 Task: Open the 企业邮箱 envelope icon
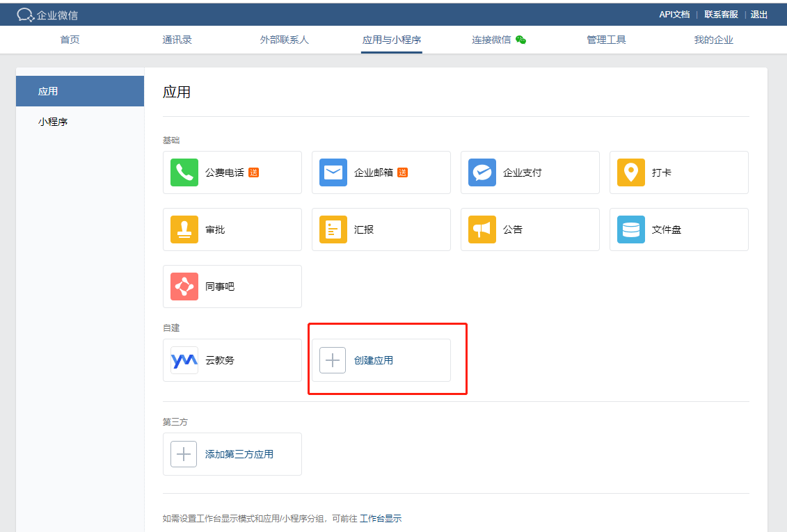[333, 172]
